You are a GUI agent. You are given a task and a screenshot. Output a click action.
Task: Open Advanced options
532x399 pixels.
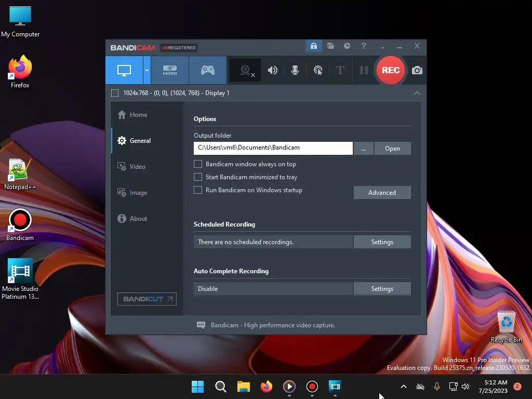point(382,192)
